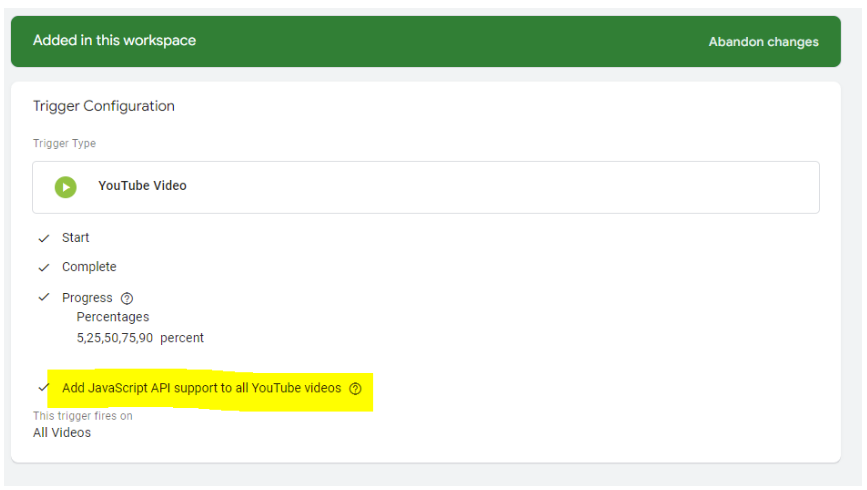867x490 pixels.
Task: Click Add JavaScript API support label
Action: pos(201,388)
